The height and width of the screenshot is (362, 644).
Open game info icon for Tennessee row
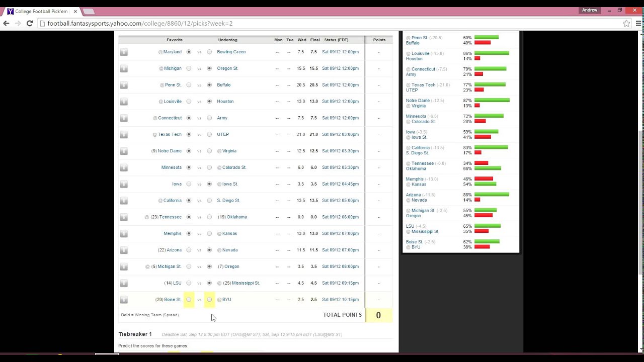(x=124, y=217)
